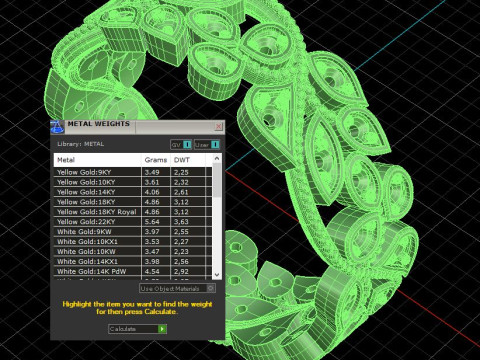
Task: Select the White Gold:9KW row
Action: [x=133, y=232]
